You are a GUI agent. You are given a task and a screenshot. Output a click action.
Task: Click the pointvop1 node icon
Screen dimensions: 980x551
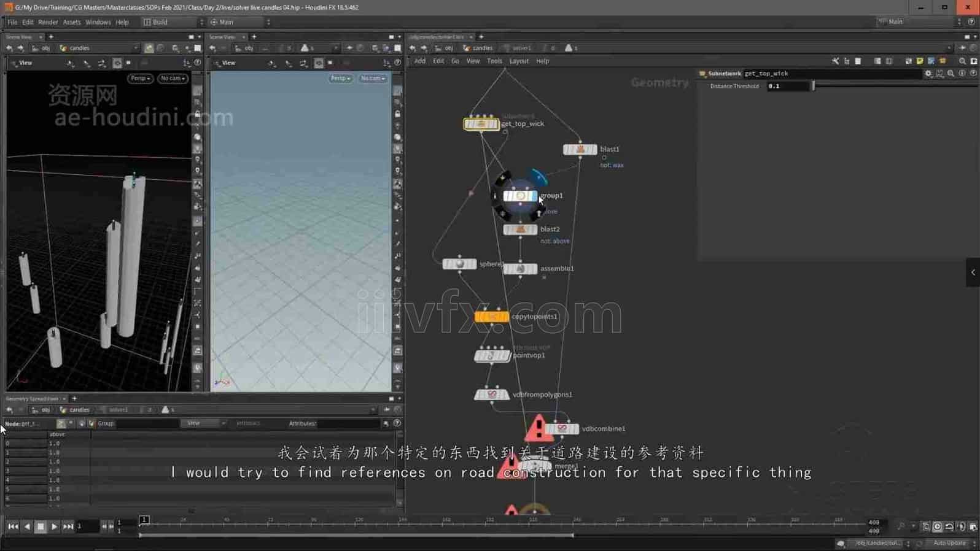pos(491,355)
